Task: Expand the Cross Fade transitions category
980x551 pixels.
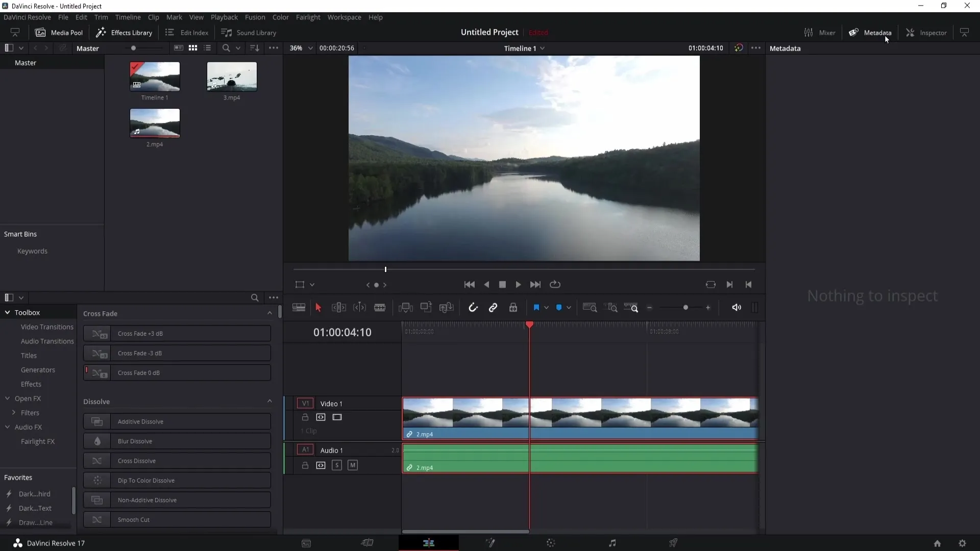Action: 270,313
